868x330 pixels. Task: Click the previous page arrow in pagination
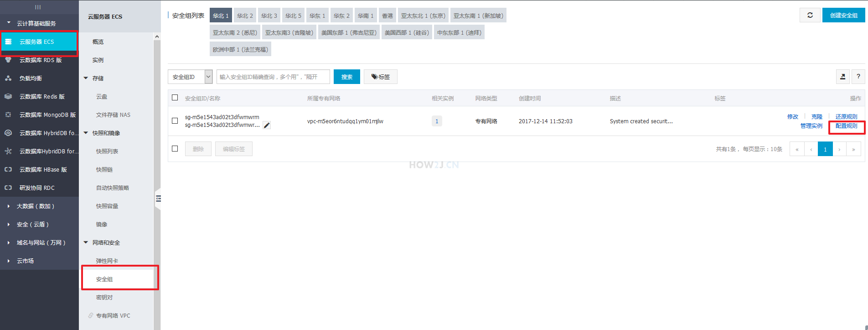(x=811, y=149)
